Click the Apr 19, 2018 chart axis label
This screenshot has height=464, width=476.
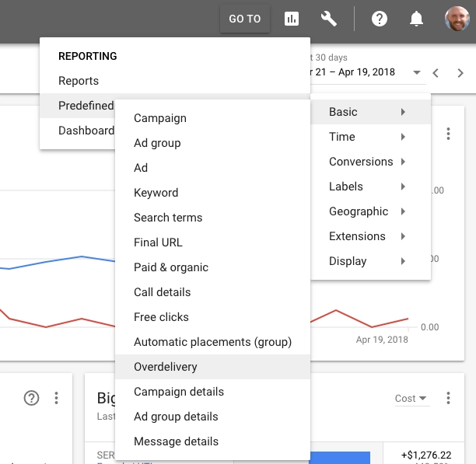tap(382, 340)
